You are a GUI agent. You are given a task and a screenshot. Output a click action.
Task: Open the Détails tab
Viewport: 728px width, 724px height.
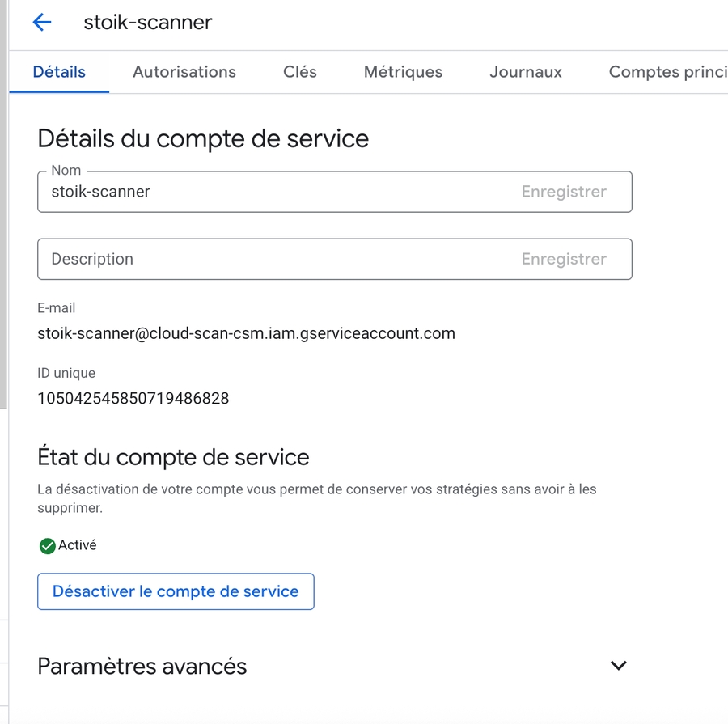(x=59, y=72)
